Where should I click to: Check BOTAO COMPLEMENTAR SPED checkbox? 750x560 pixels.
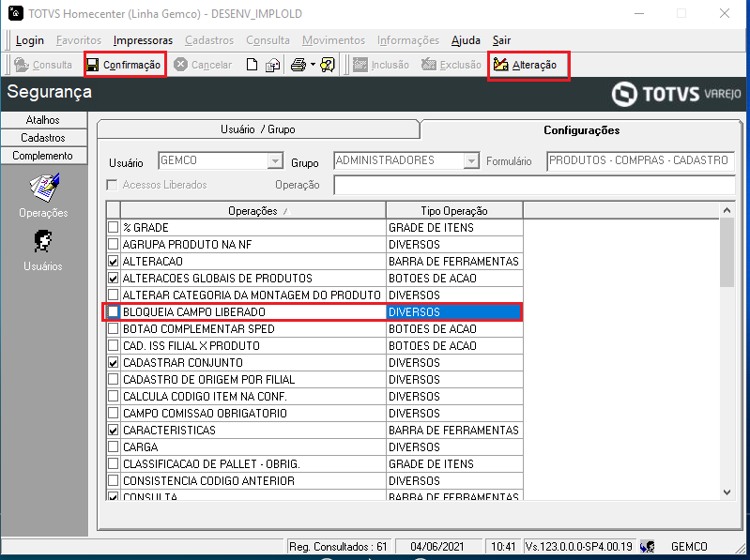point(113,328)
